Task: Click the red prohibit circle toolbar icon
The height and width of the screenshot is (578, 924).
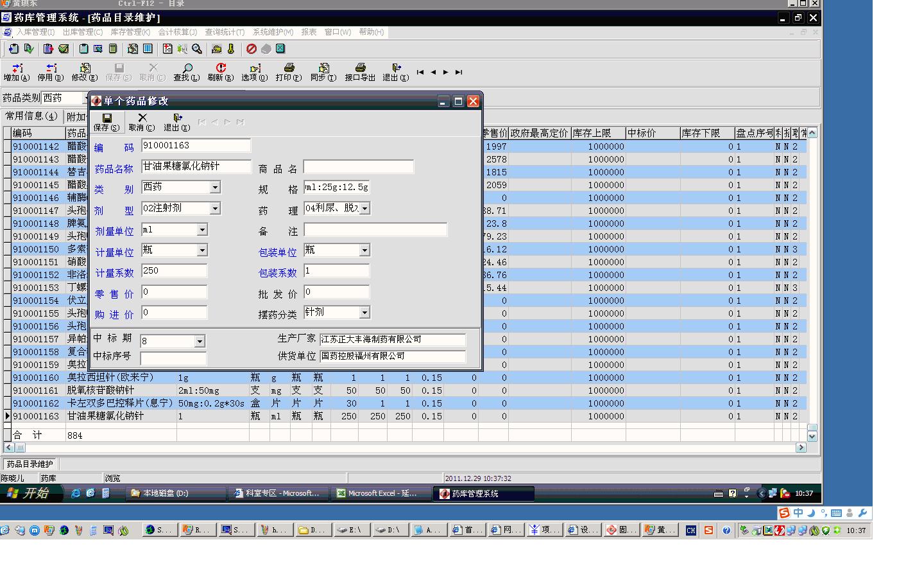Action: point(252,49)
